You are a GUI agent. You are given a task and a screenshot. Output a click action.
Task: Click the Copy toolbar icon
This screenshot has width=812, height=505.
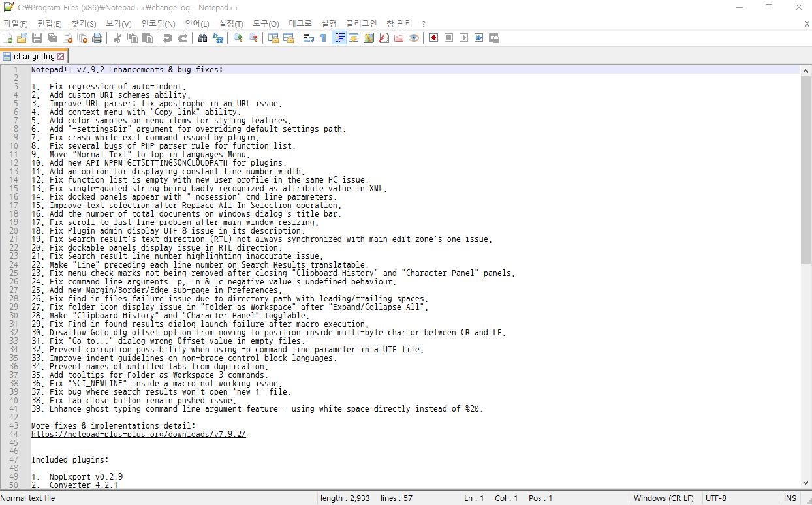pyautogui.click(x=133, y=38)
